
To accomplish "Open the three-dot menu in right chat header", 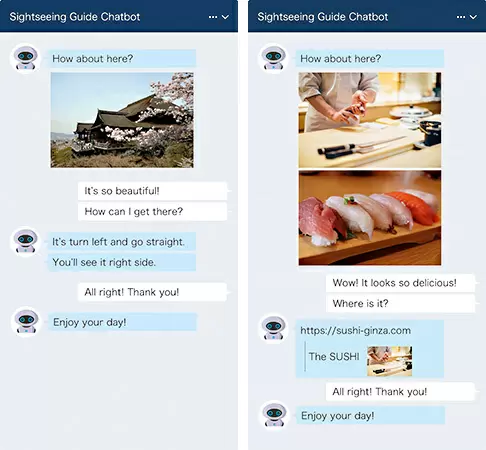I will coord(461,17).
